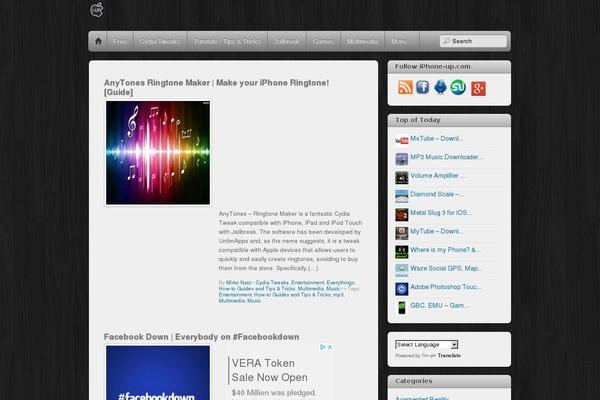Open the Waze Social GPS, Map link
The height and width of the screenshot is (400, 600).
click(x=446, y=268)
